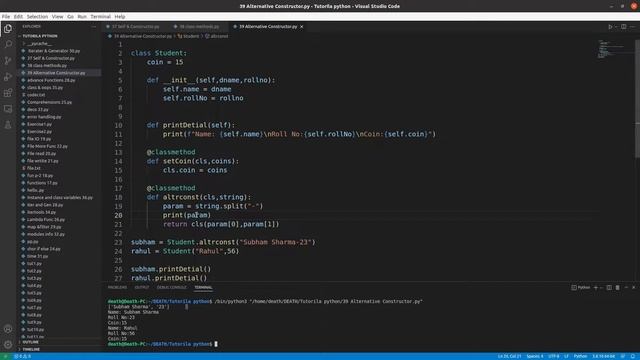
Task: Maximize the terminal panel size
Action: coord(626,287)
